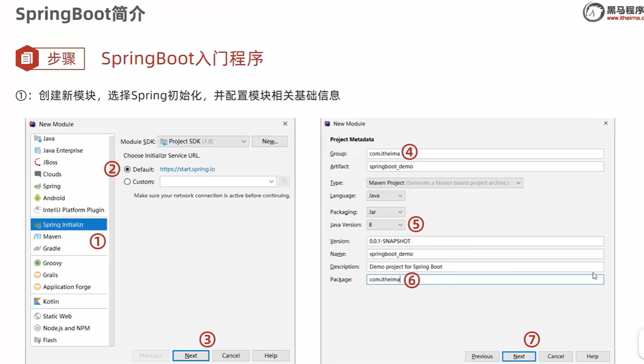Click the Version 0.0.1-SNAPSHOT field
The height and width of the screenshot is (364, 644).
[x=485, y=241]
